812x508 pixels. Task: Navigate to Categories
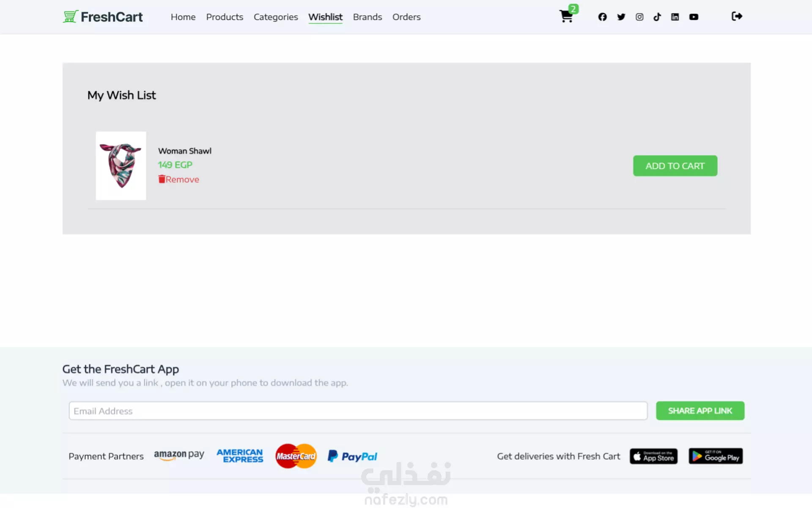tap(276, 17)
